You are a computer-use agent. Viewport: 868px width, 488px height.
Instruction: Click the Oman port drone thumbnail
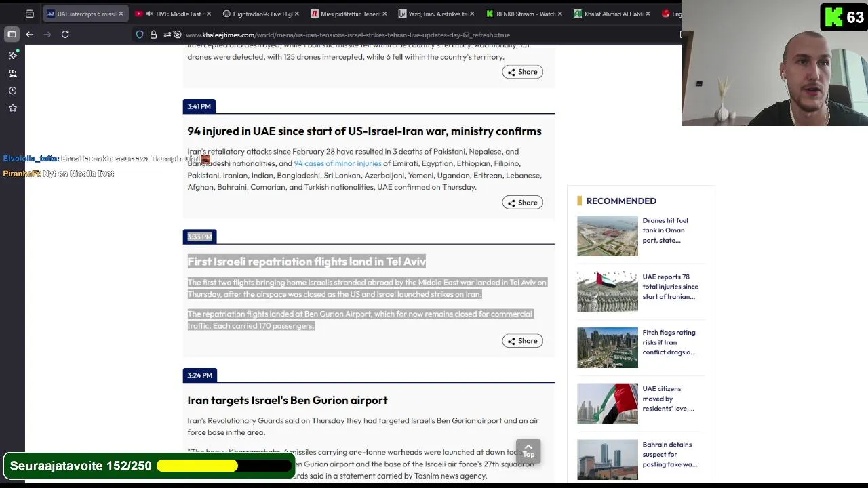608,236
